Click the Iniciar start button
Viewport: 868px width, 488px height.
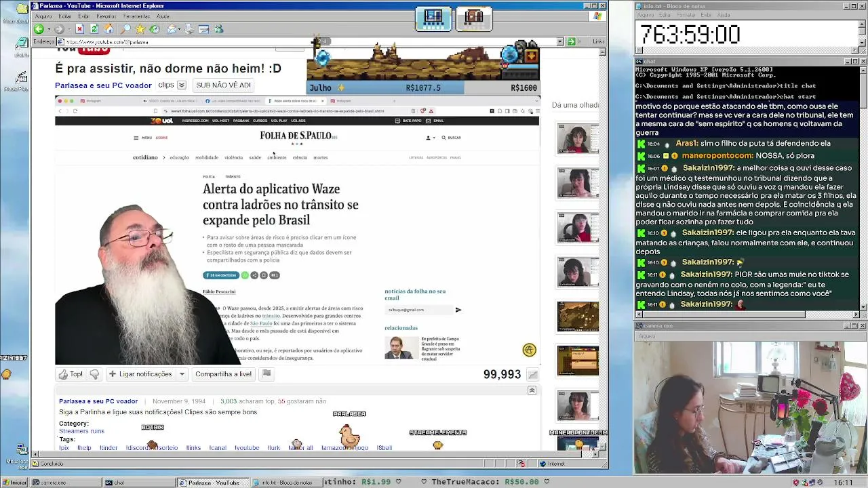[x=14, y=483]
